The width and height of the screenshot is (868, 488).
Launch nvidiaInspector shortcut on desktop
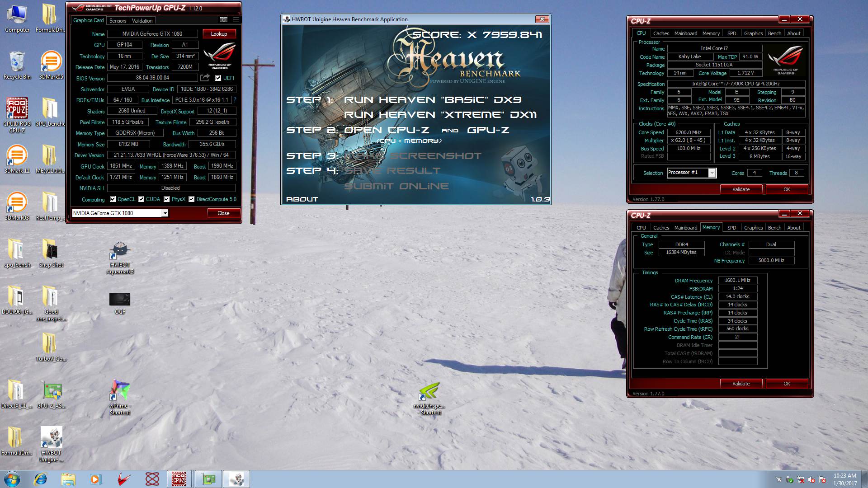(x=429, y=399)
